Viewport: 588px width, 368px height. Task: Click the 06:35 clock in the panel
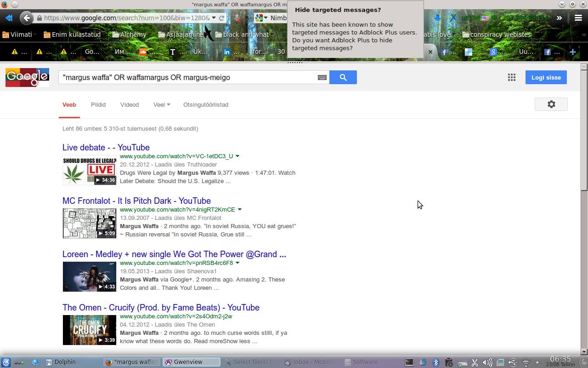pyautogui.click(x=560, y=359)
